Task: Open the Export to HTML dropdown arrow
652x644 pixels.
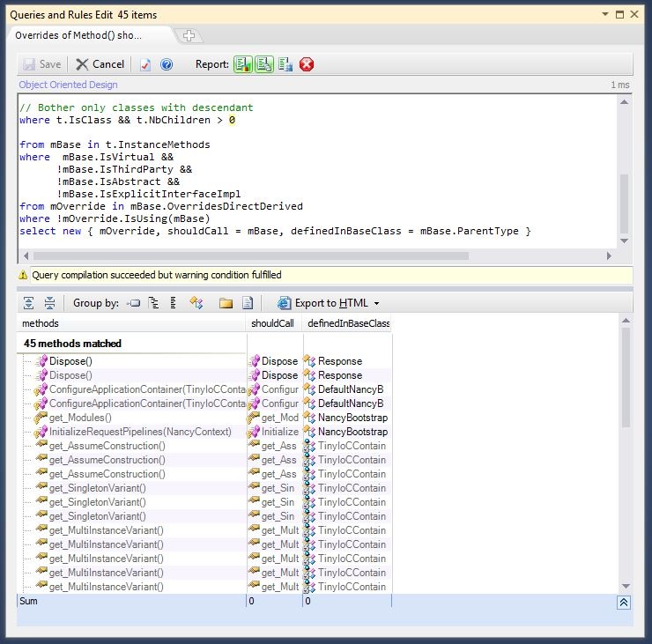Action: [377, 303]
